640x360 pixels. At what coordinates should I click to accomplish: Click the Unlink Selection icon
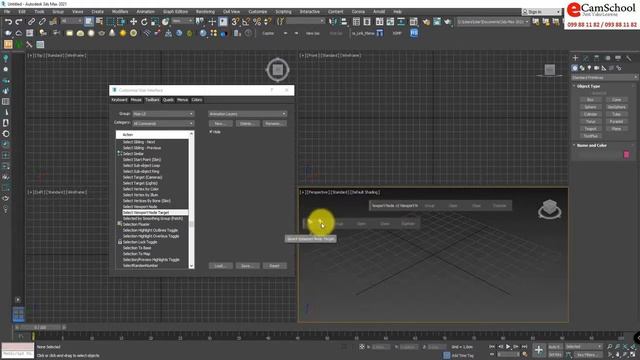point(42,22)
